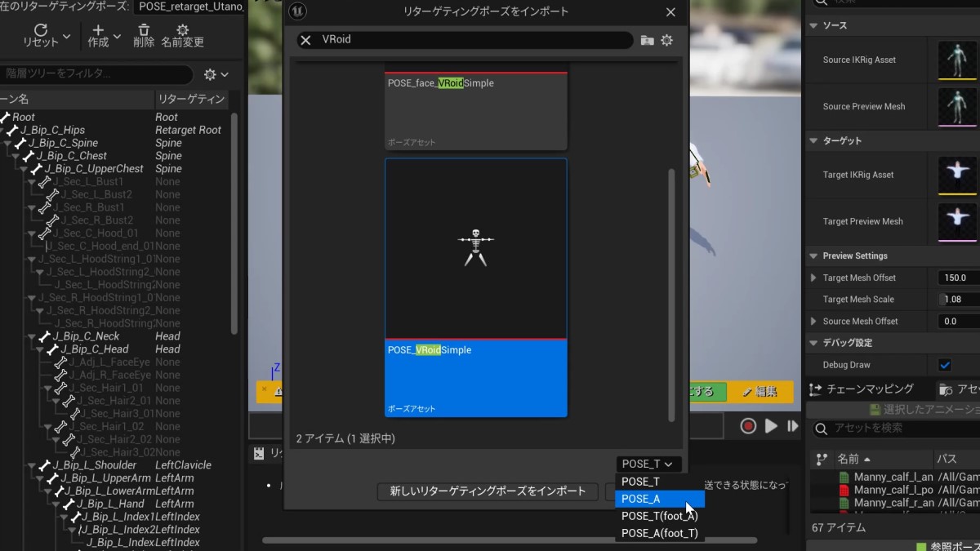The height and width of the screenshot is (551, 980).
Task: Select the J_Bip_L_Hand bone row
Action: [112, 504]
